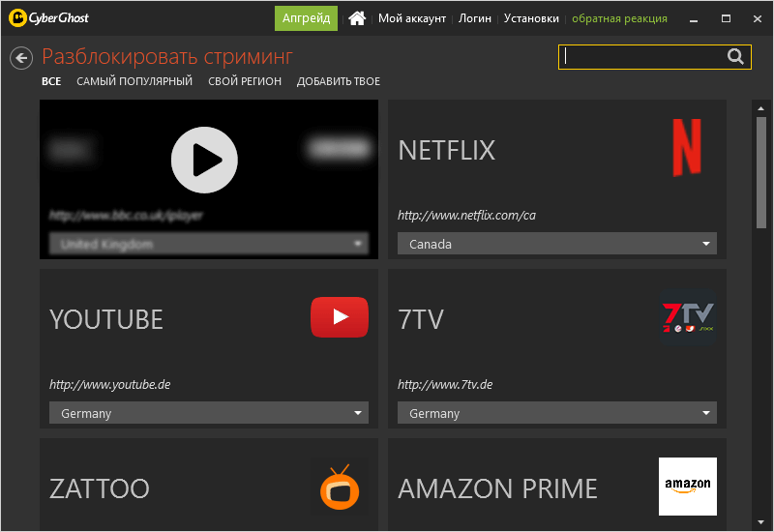Viewport: 774px width, 532px height.
Task: Click the scrollbar up arrow
Action: pos(760,108)
